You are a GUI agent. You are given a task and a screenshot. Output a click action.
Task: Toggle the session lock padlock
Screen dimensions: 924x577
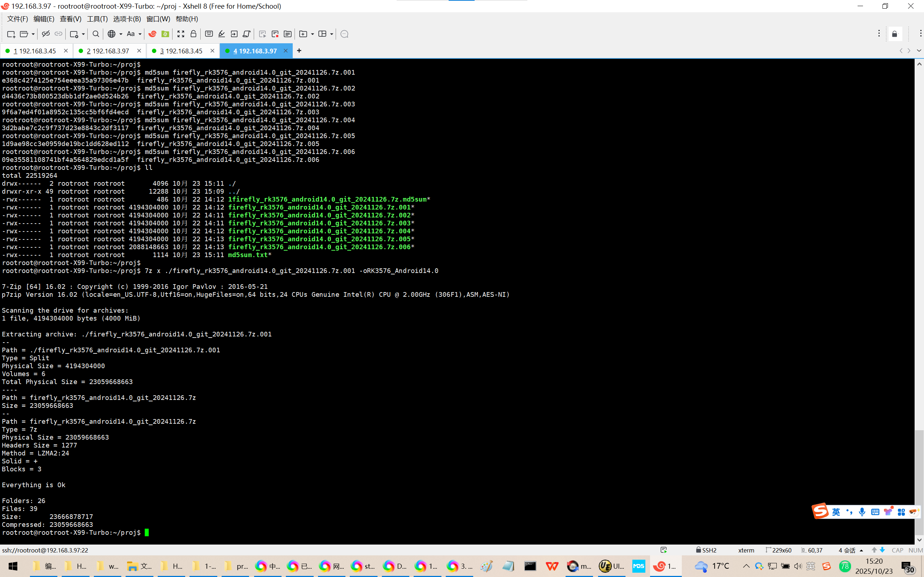(193, 34)
